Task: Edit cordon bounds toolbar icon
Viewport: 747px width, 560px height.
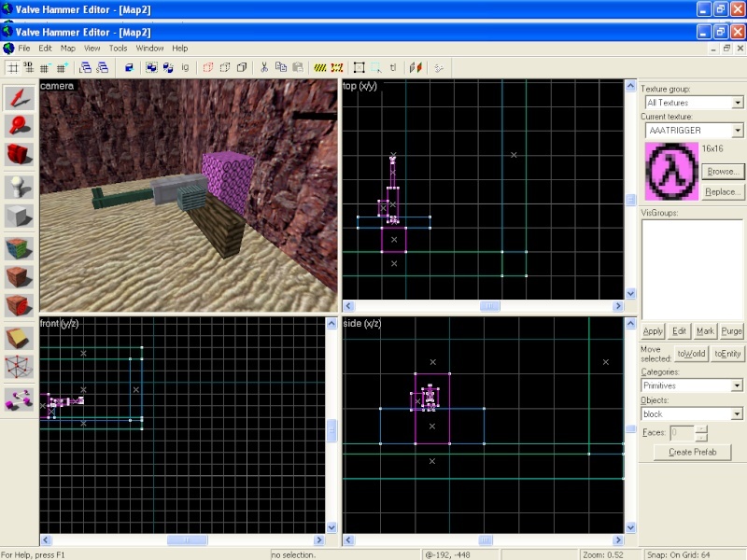Action: pos(337,67)
